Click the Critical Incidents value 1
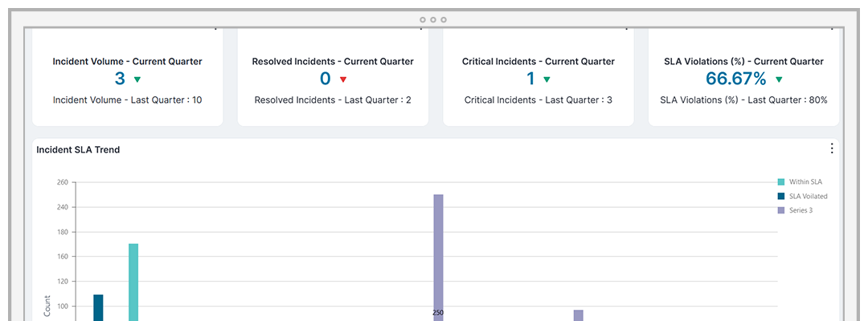The height and width of the screenshot is (321, 868). (530, 79)
